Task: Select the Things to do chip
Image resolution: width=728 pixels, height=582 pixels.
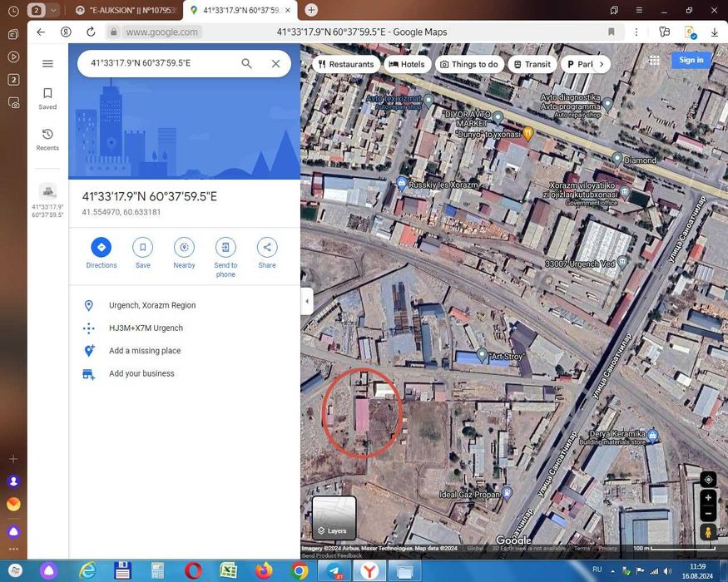Action: 469,65
